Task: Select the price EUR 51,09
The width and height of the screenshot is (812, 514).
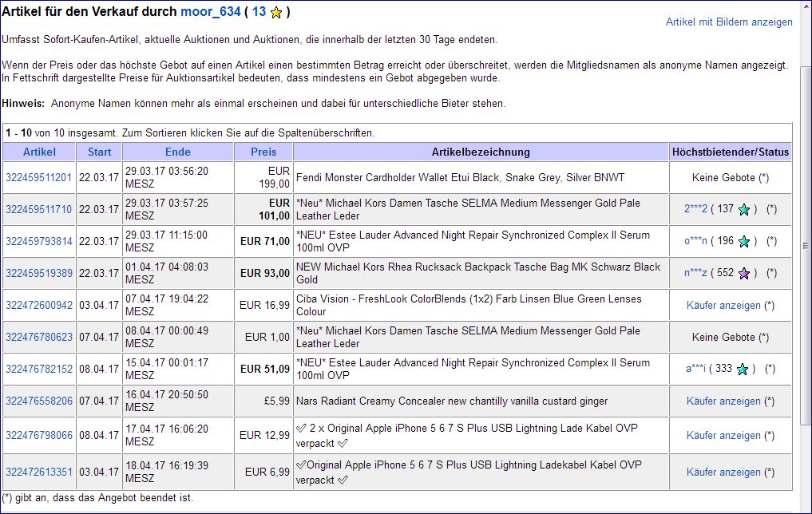Action: (x=264, y=369)
